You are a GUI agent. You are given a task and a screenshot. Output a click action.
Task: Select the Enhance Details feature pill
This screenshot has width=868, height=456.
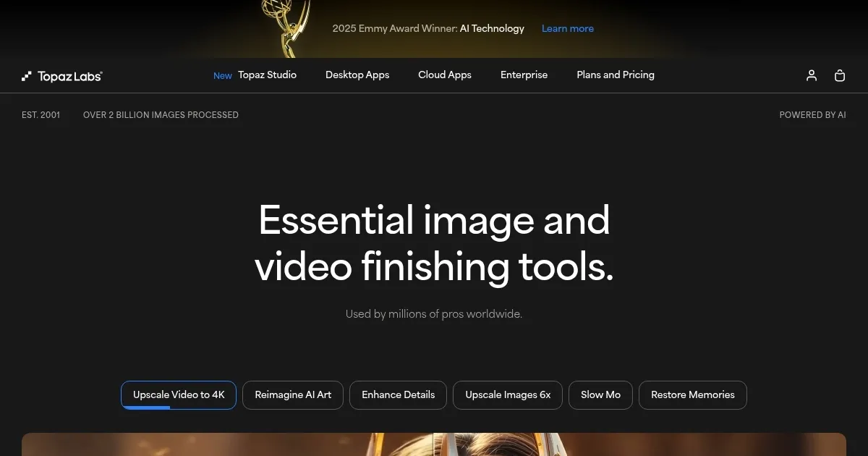pyautogui.click(x=398, y=394)
